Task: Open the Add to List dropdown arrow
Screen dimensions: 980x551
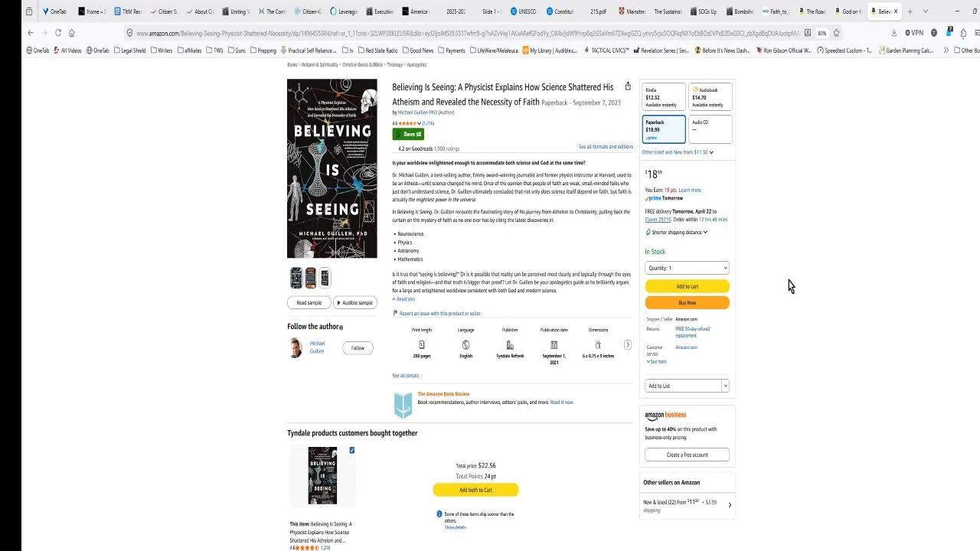Action: [725, 386]
